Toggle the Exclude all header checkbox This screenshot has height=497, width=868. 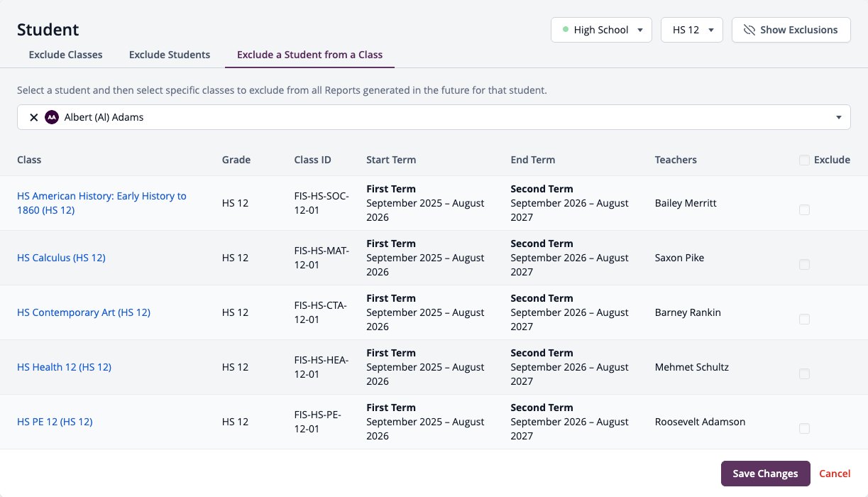point(804,160)
